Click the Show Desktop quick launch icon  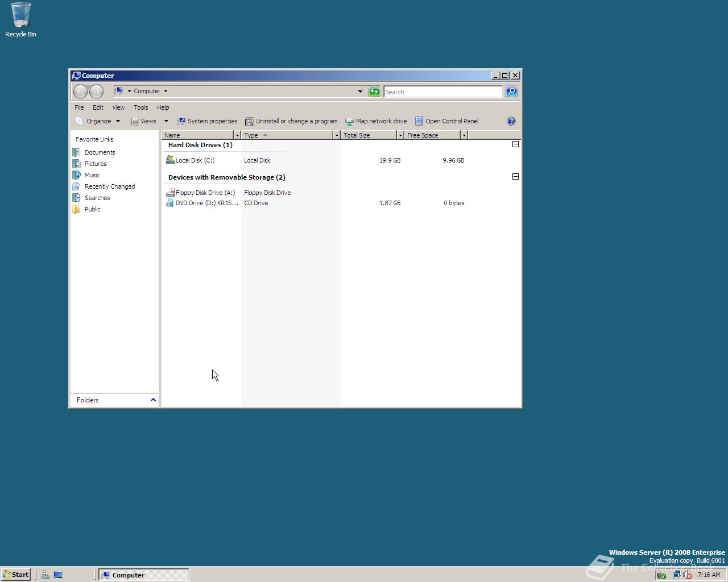click(x=58, y=575)
